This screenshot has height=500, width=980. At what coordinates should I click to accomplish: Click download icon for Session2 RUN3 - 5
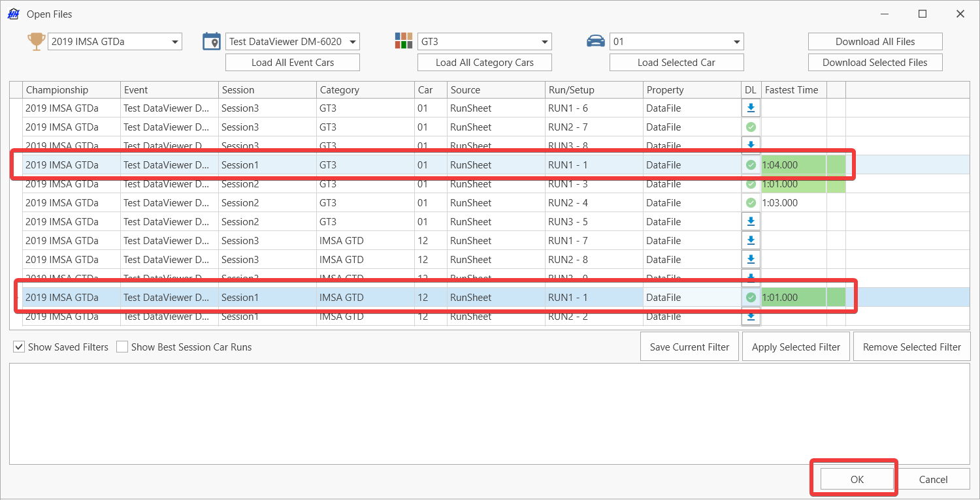(x=751, y=222)
